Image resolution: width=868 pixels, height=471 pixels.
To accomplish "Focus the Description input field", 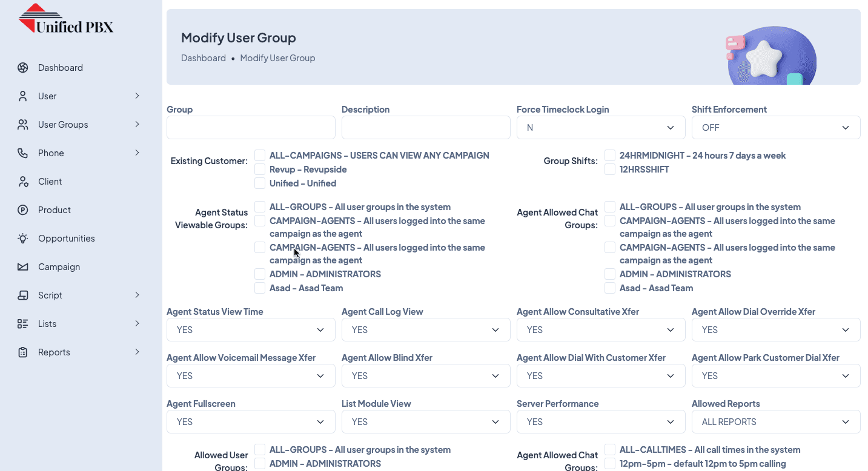I will pos(425,128).
